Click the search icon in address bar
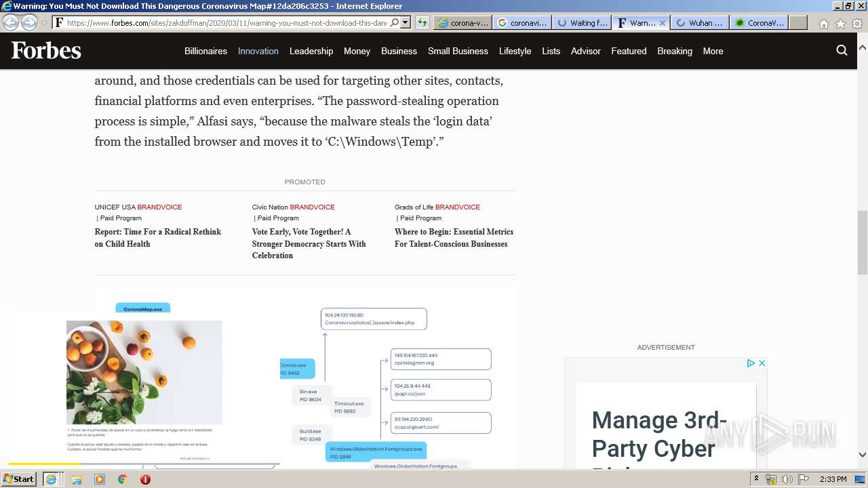Screen dimensions: 868x488 [395, 22]
